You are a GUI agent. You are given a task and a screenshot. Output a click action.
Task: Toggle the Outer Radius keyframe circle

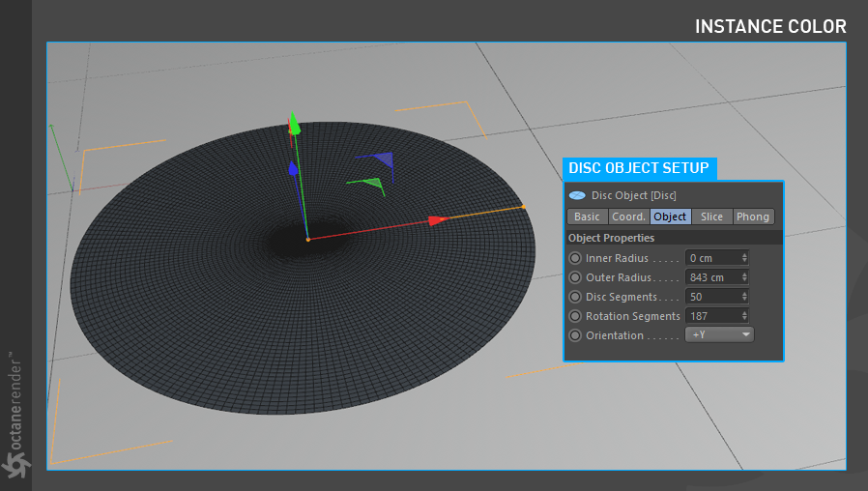(575, 277)
